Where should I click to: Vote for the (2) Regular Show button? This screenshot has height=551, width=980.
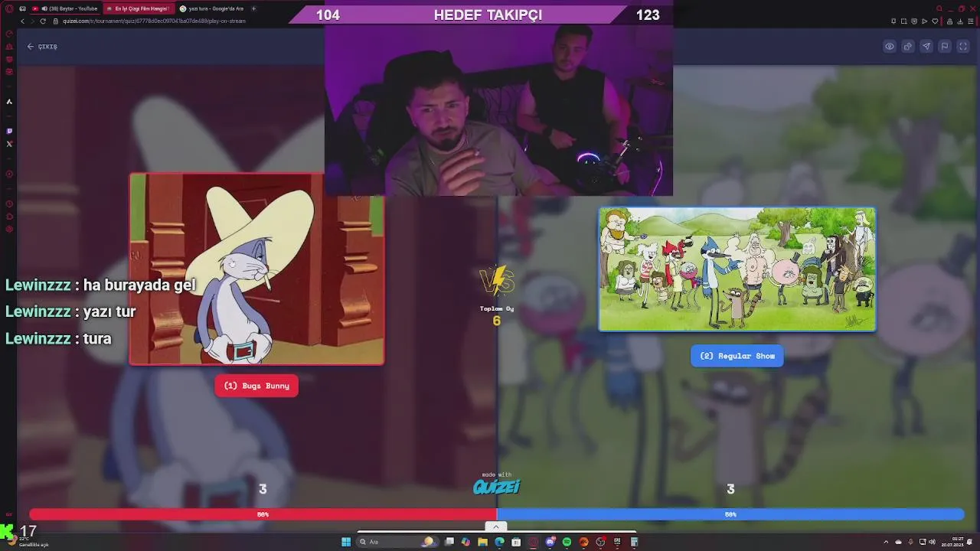737,356
